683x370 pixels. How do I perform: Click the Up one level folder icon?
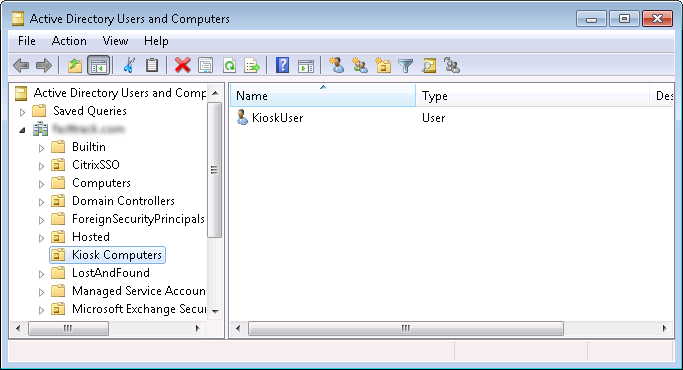click(75, 66)
